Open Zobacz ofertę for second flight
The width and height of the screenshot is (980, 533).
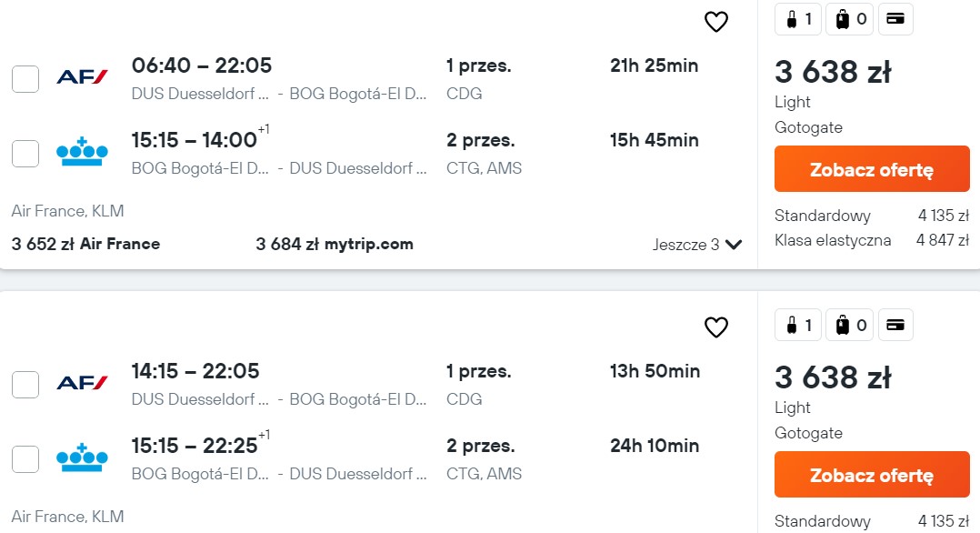[872, 474]
